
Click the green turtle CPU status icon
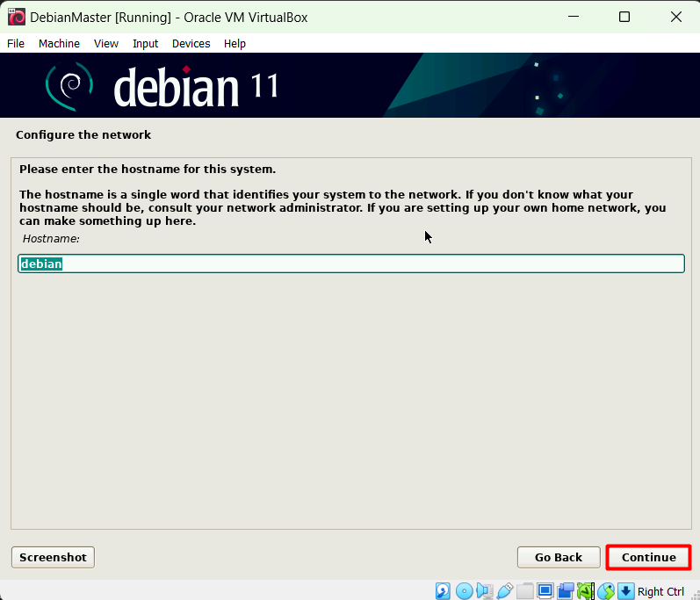coord(585,590)
